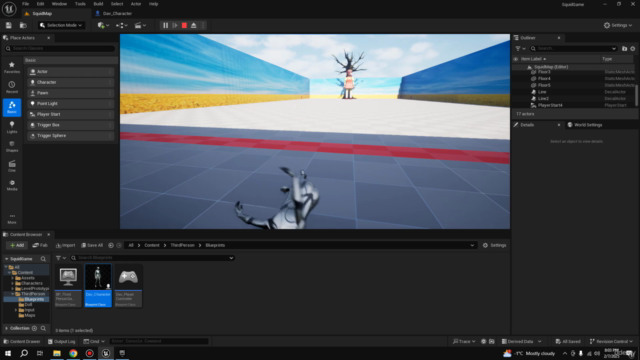Open the File menu
This screenshot has width=640, height=360.
(x=25, y=4)
